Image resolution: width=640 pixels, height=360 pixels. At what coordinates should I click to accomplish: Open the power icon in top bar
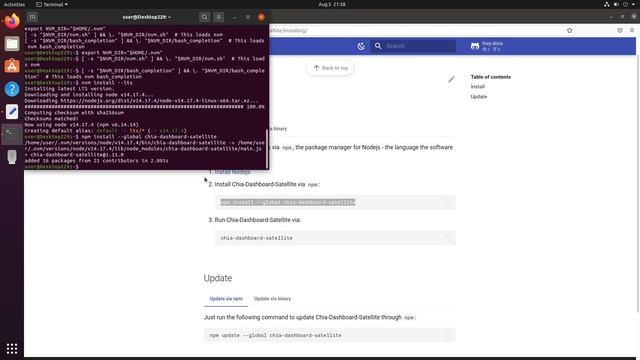click(x=625, y=4)
